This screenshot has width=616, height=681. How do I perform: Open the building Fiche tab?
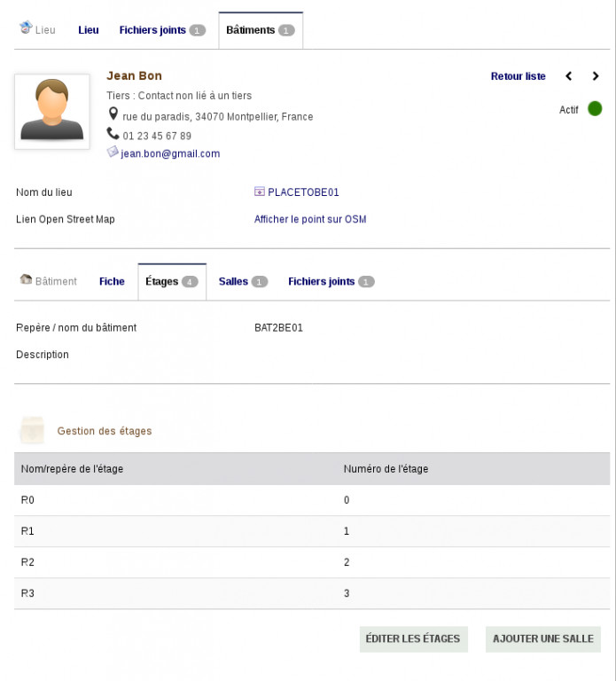point(112,281)
